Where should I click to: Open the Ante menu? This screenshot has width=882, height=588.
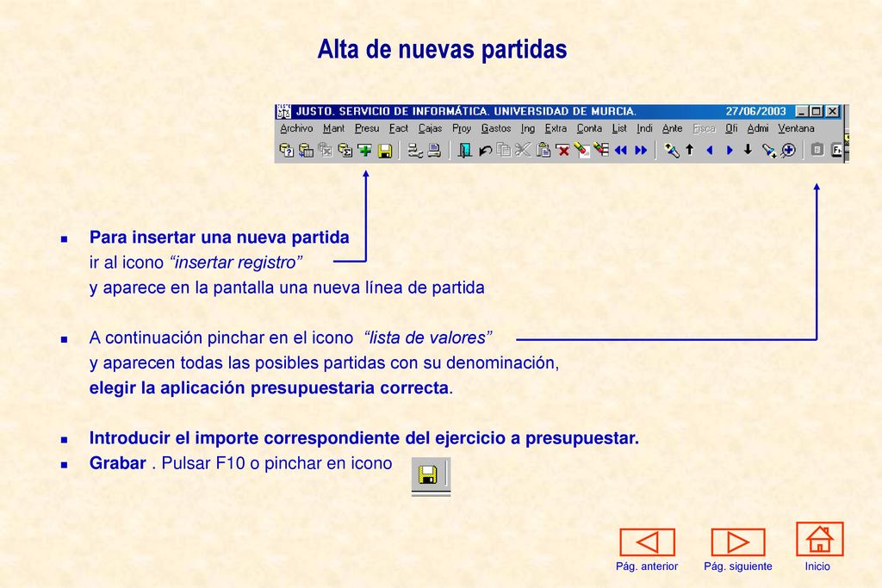pos(672,128)
